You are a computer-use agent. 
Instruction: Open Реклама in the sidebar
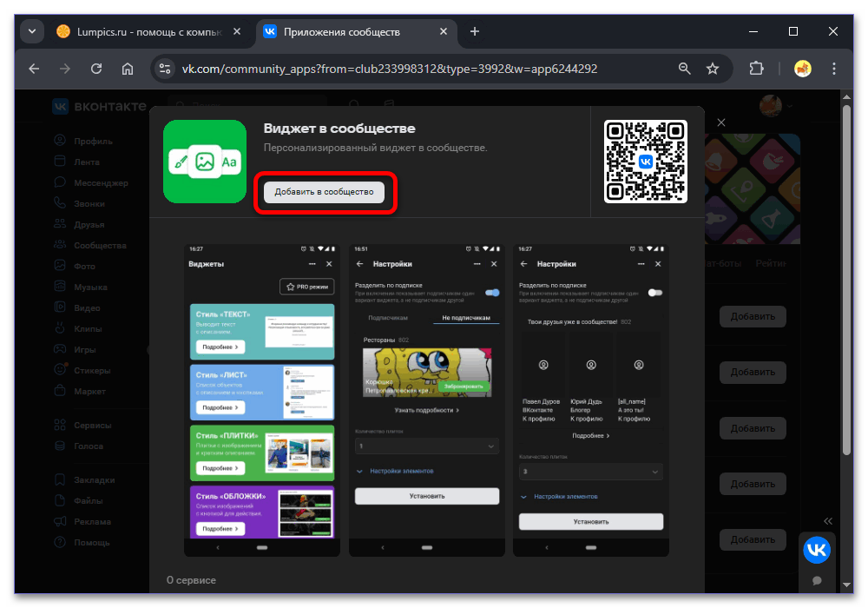(x=82, y=522)
